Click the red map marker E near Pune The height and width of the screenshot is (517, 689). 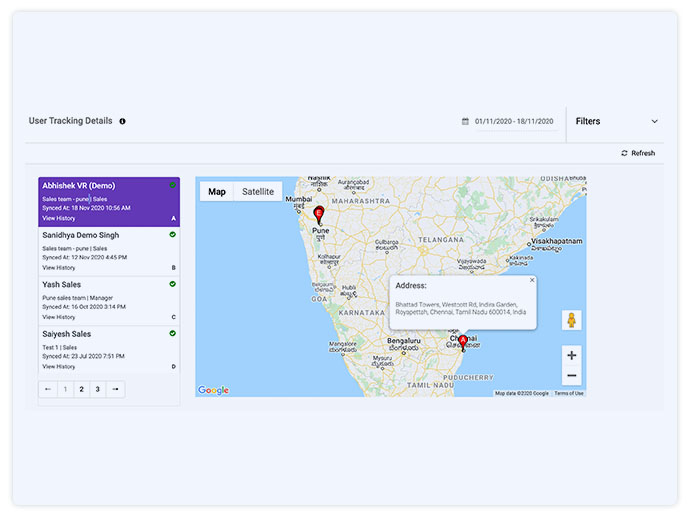pyautogui.click(x=319, y=215)
